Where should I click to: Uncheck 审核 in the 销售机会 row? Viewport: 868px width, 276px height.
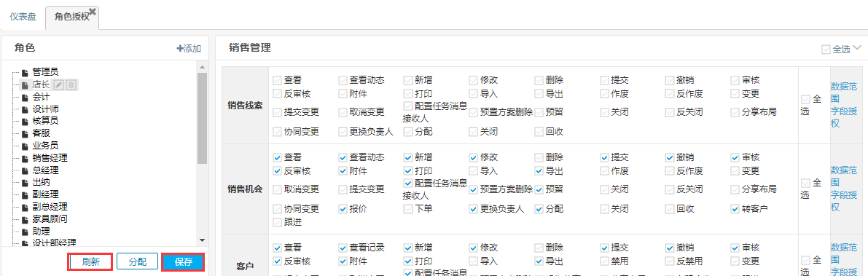pyautogui.click(x=735, y=157)
